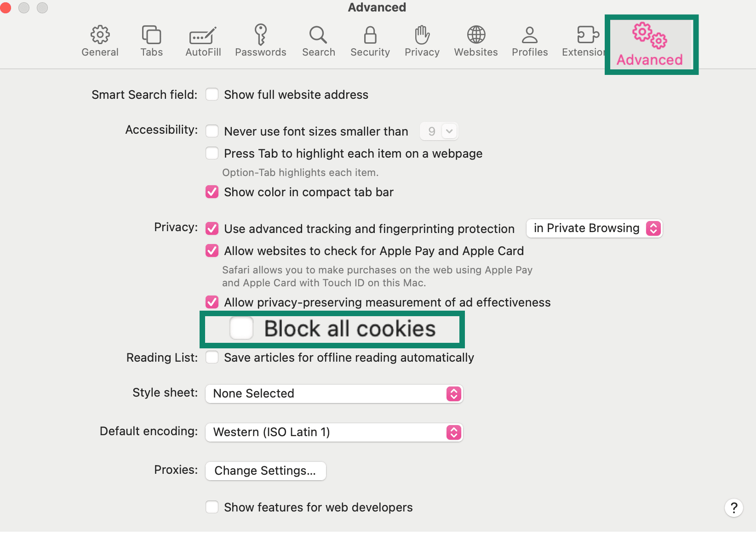Select the Security settings icon
756x534 pixels.
pyautogui.click(x=370, y=40)
